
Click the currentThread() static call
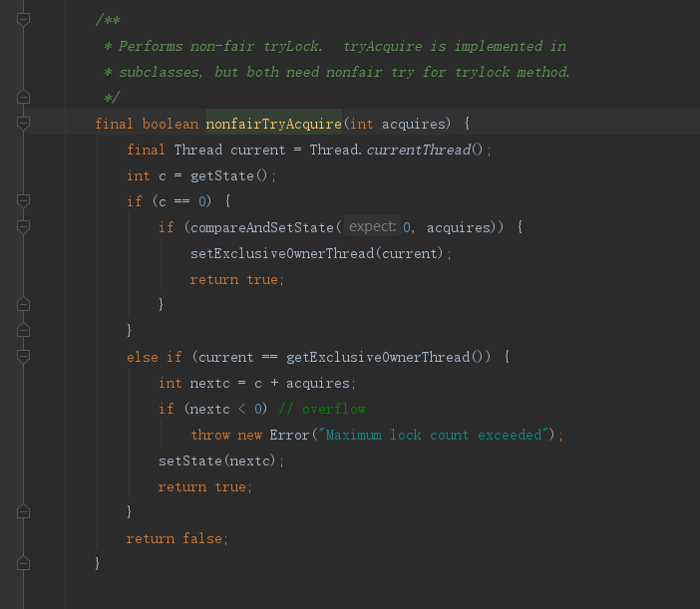(x=425, y=150)
